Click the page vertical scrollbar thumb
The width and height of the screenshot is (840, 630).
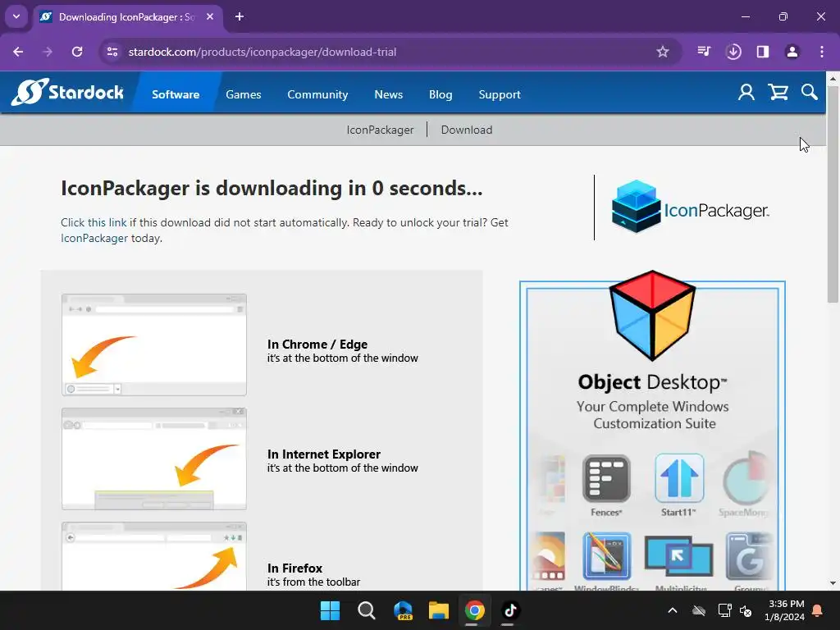tap(833, 193)
